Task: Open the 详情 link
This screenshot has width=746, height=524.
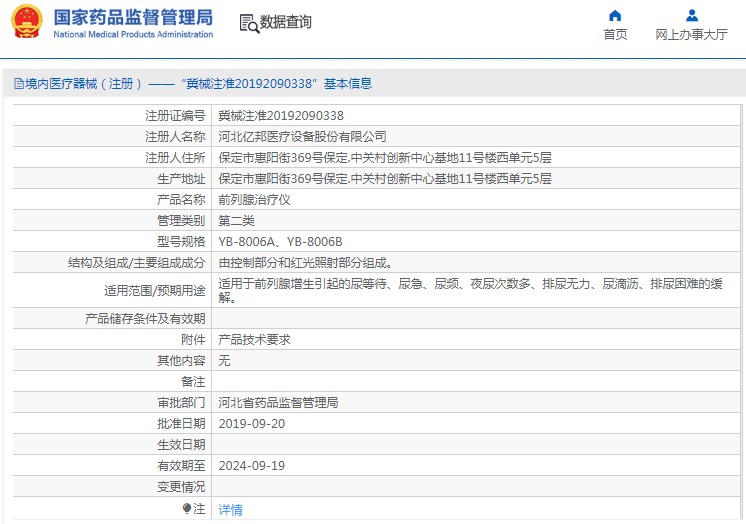Action: (230, 510)
